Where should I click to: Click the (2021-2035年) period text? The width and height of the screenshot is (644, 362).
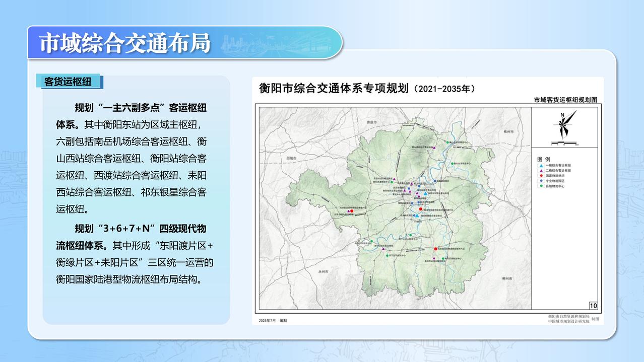pyautogui.click(x=444, y=89)
